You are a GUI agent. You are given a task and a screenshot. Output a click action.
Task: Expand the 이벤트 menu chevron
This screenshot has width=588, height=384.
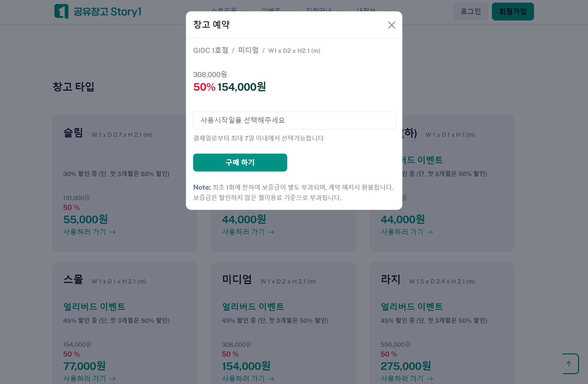tap(288, 11)
